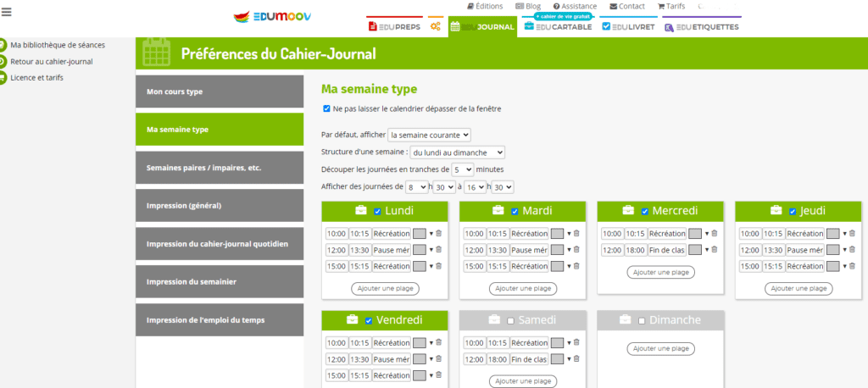
Task: Uncheck 'Ne pas laisser le calendrier dépasser'
Action: point(327,108)
